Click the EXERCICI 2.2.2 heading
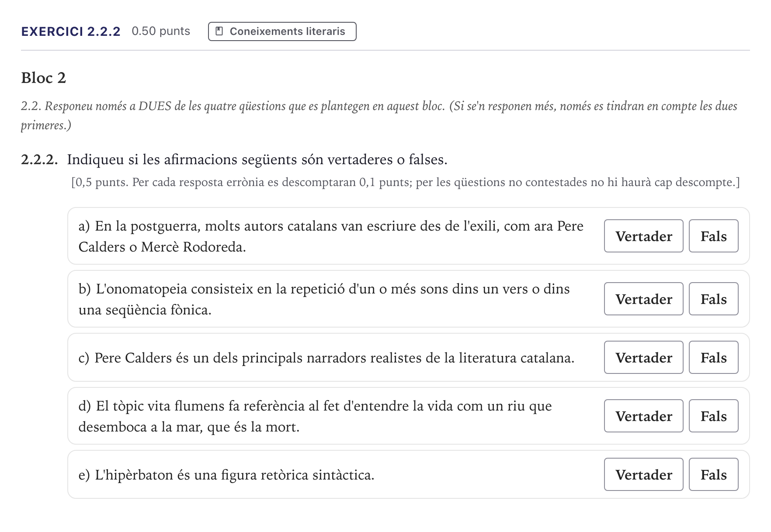Screen dimensions: 771x532 pyautogui.click(x=71, y=31)
